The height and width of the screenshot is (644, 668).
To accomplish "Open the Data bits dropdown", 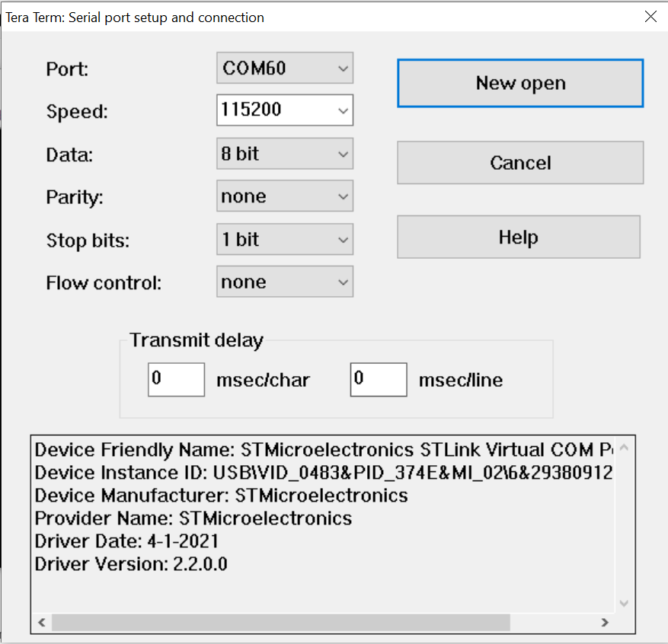I will (284, 155).
